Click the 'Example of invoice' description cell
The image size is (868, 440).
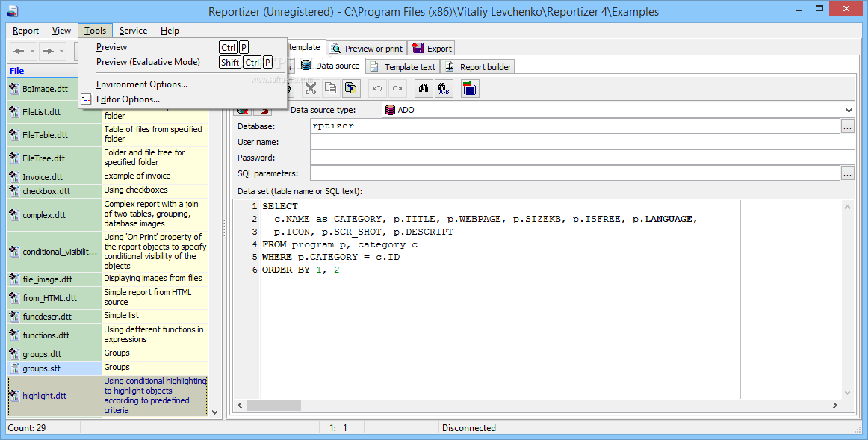155,176
